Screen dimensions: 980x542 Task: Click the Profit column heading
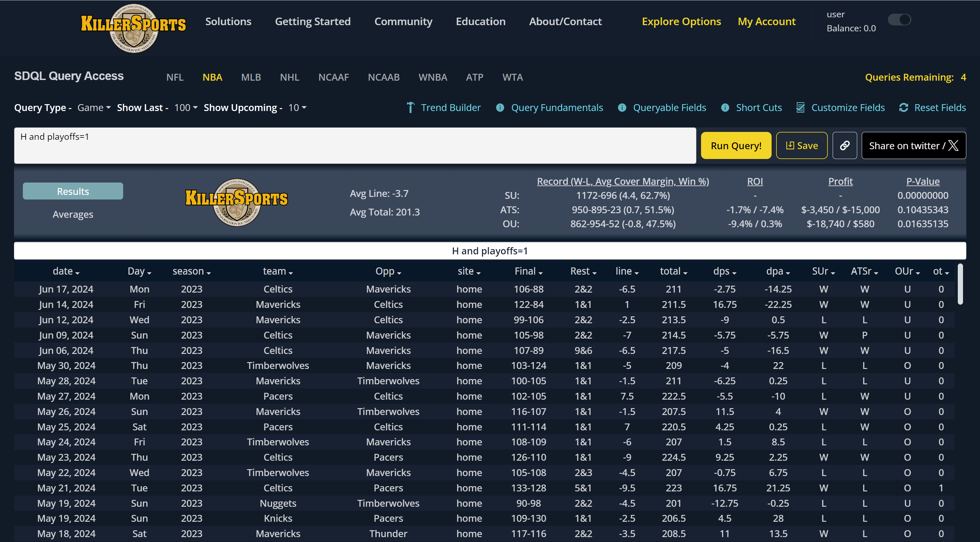pos(841,182)
